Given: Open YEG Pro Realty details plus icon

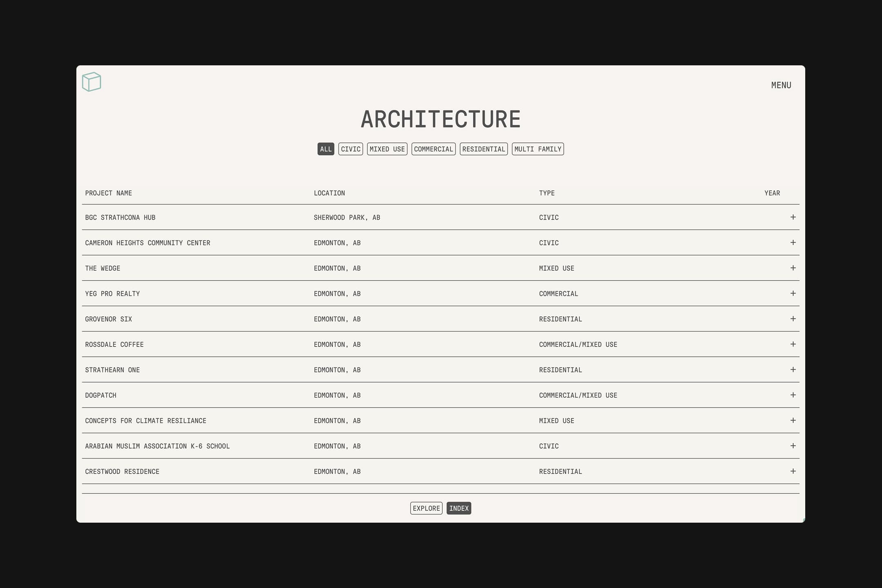Looking at the screenshot, I should pos(793,293).
